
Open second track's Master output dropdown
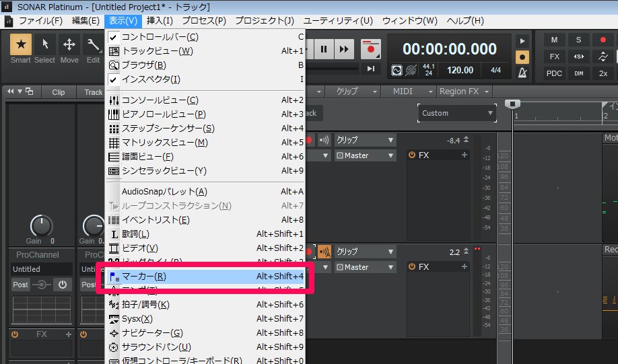pos(365,267)
